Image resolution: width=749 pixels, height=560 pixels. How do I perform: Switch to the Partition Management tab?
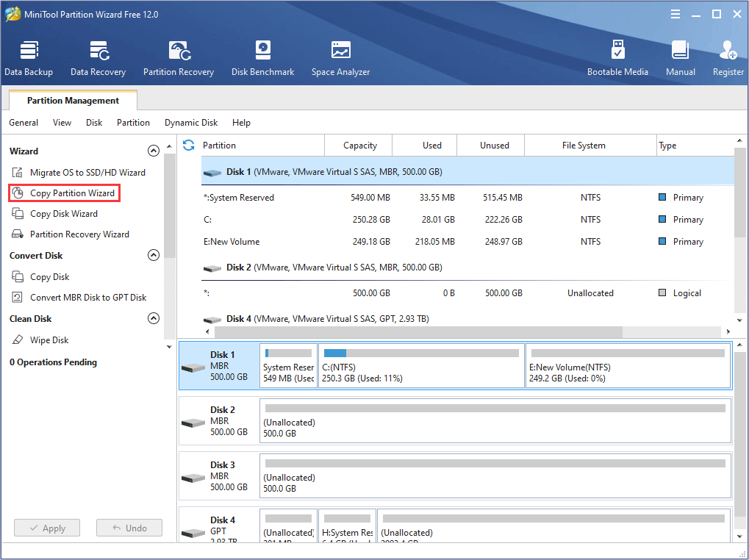click(x=73, y=100)
